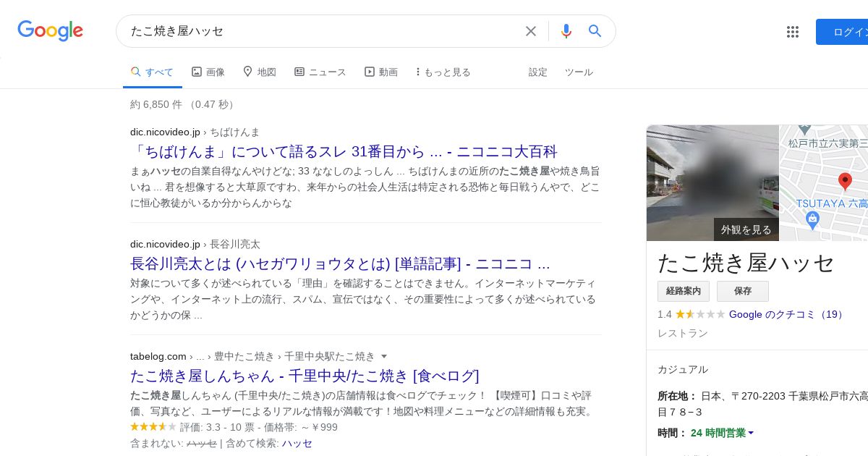Click the 経路案内 button
This screenshot has width=868, height=456.
click(x=684, y=291)
